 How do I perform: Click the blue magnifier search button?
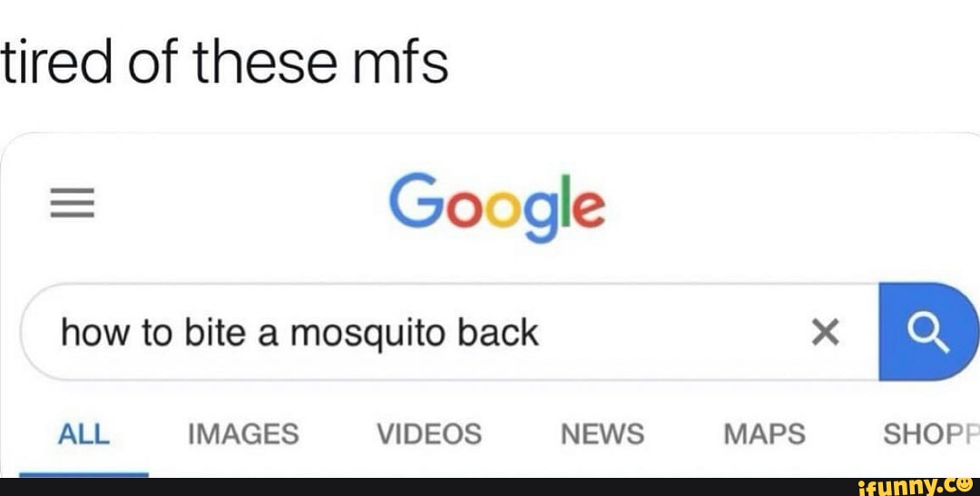tap(928, 332)
